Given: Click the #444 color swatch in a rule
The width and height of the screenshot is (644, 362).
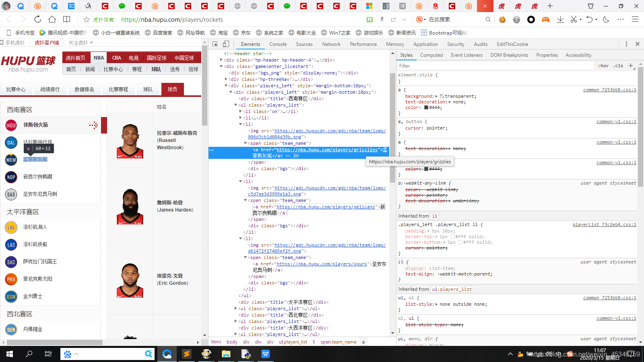Looking at the screenshot, I should 426,107.
